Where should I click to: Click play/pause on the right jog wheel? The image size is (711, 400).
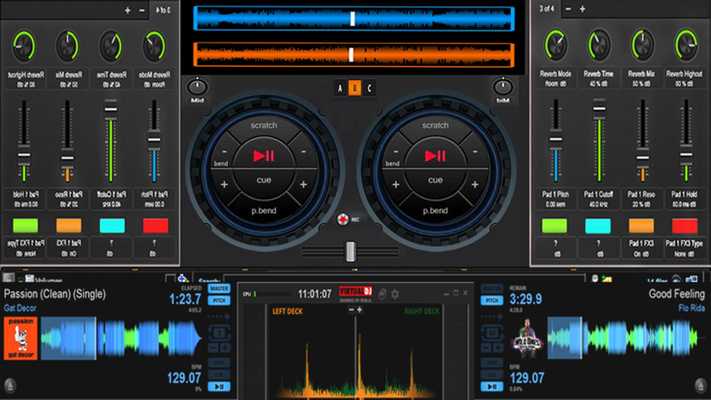435,156
